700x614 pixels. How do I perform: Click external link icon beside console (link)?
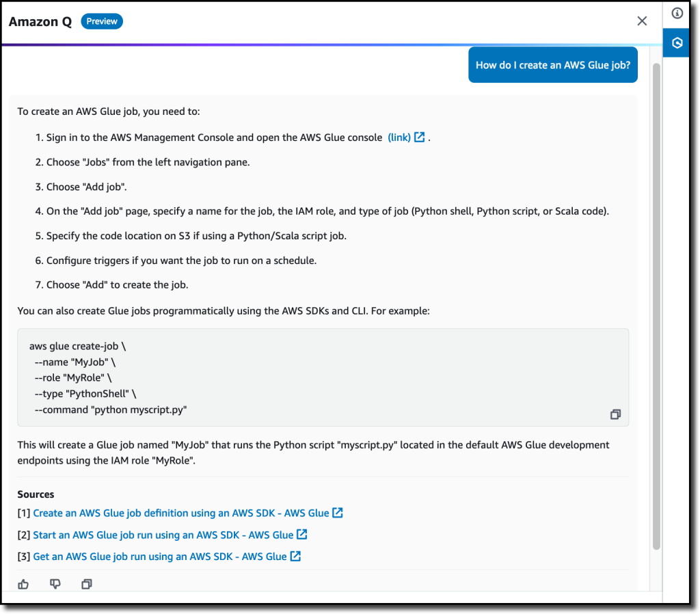[x=419, y=137]
